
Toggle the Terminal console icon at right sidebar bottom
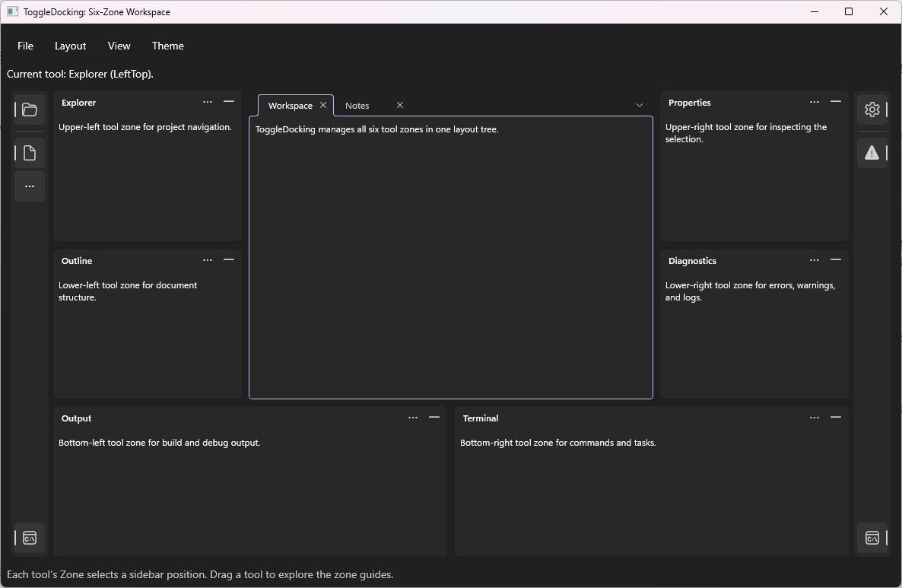(872, 538)
